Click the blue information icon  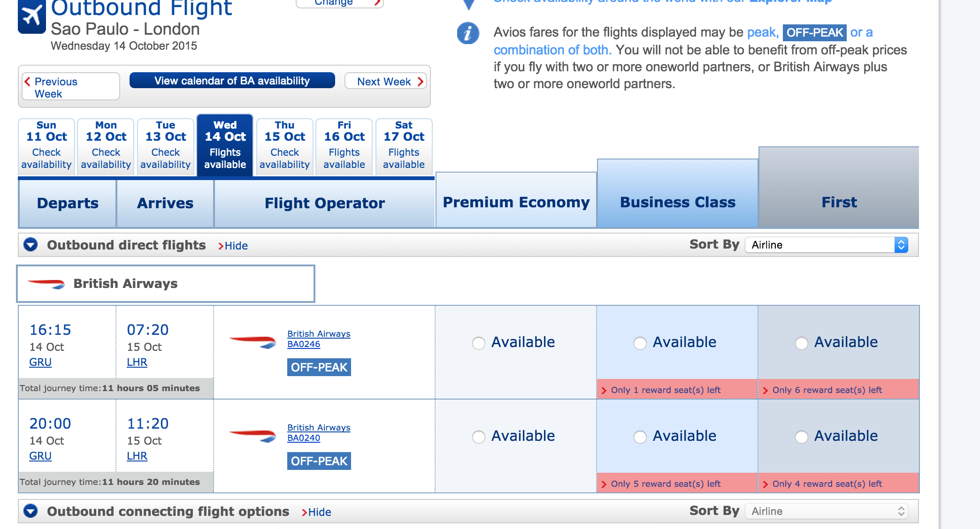tap(467, 33)
